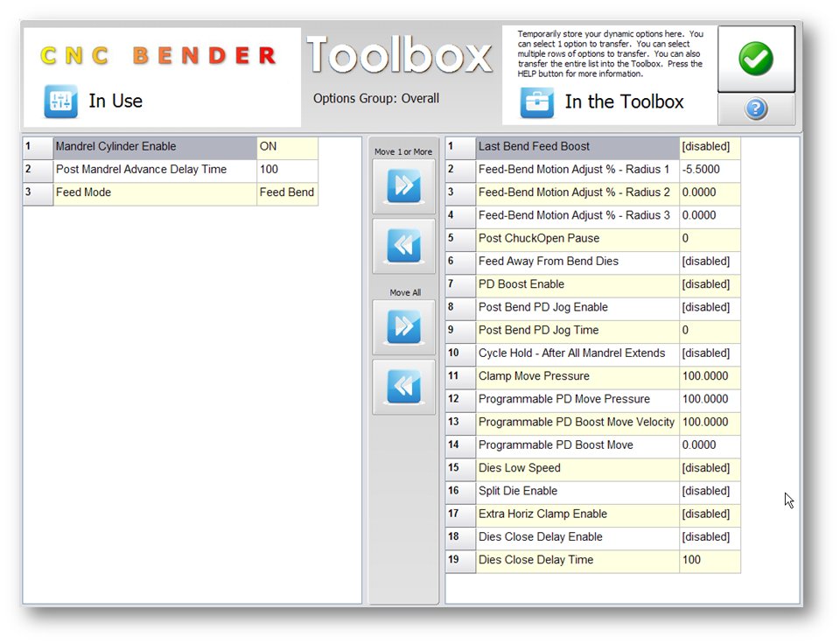840x644 pixels.
Task: Select Extra Horiz Clamp Enable row
Action: 577,514
